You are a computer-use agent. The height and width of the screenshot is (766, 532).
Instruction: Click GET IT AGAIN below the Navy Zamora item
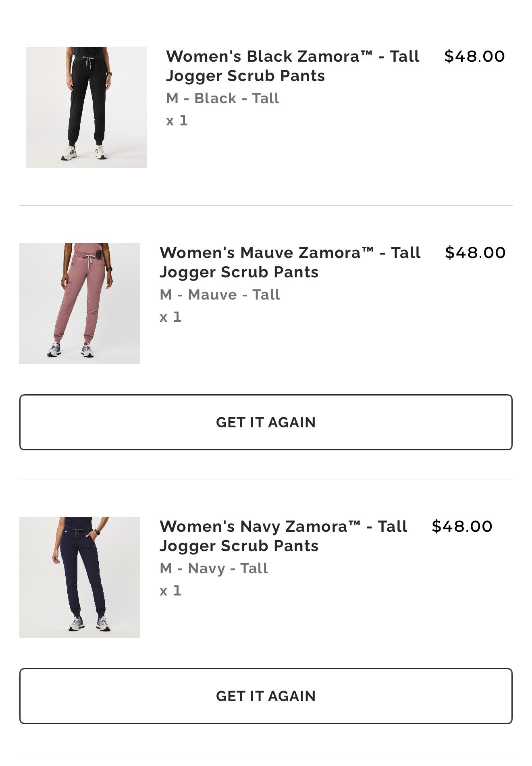coord(266,696)
